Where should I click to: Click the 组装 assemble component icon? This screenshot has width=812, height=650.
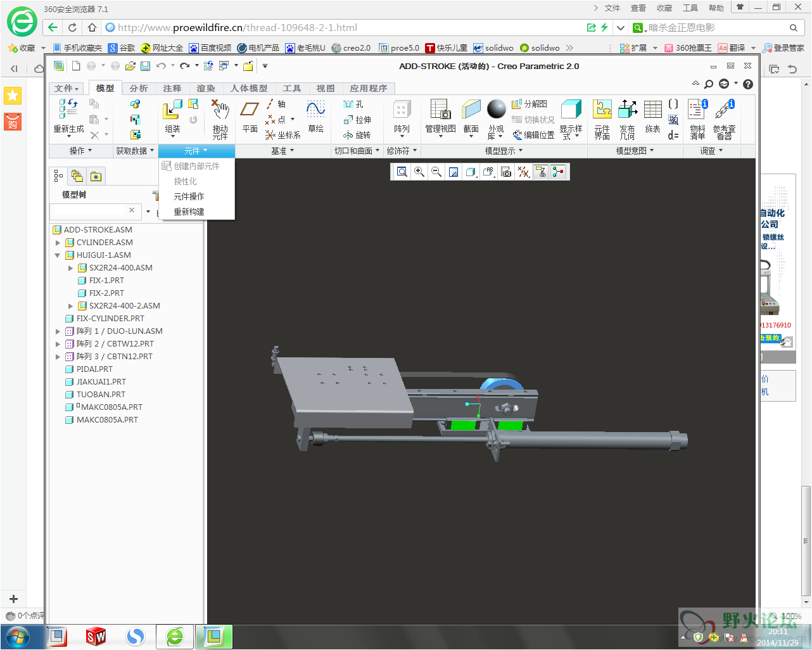pyautogui.click(x=172, y=110)
